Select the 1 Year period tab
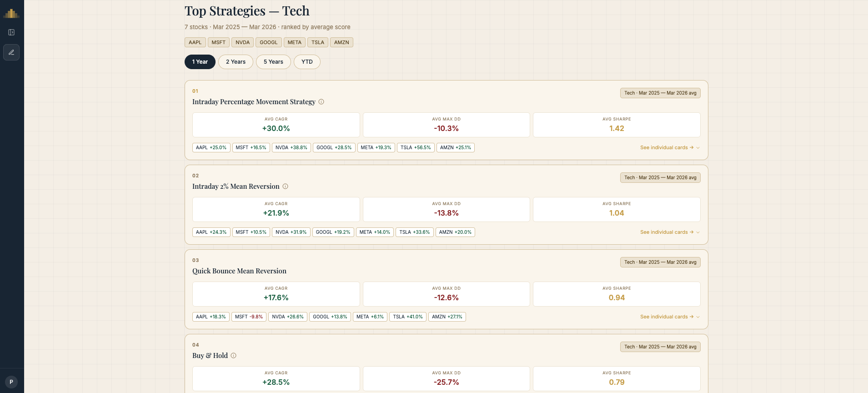868x393 pixels. tap(200, 62)
